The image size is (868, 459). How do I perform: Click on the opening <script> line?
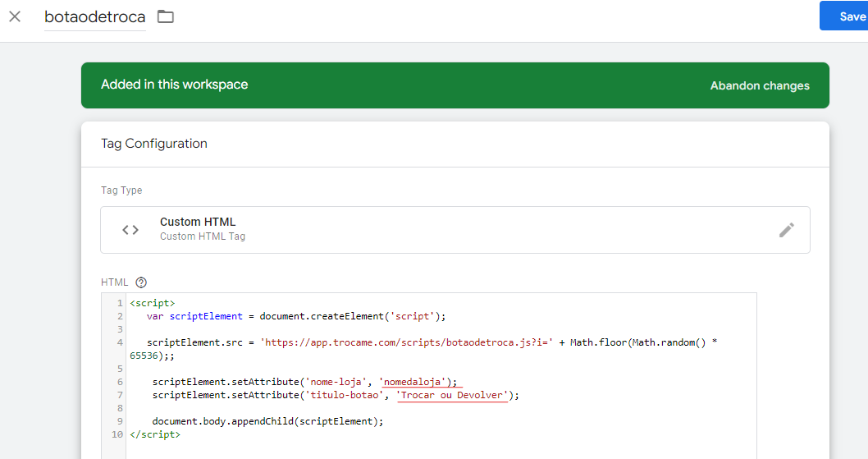pyautogui.click(x=153, y=303)
